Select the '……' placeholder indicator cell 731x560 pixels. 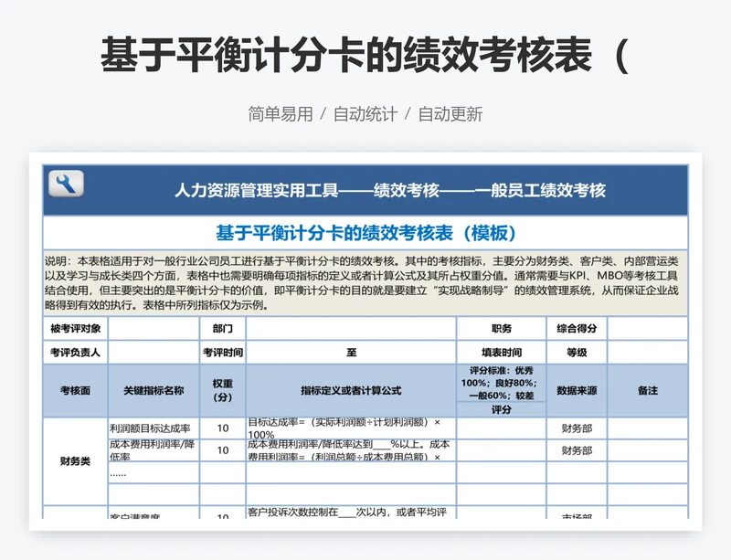tap(154, 473)
